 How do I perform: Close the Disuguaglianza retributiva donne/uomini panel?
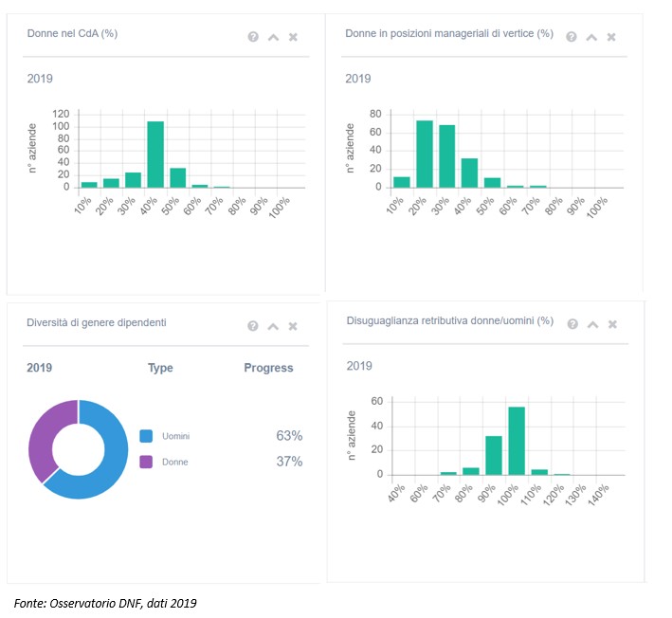point(611,324)
